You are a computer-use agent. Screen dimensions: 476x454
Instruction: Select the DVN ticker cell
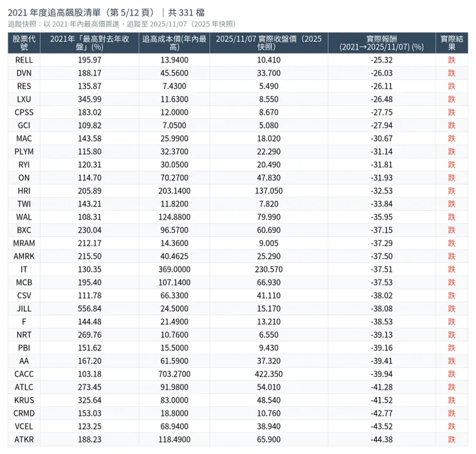coord(24,73)
